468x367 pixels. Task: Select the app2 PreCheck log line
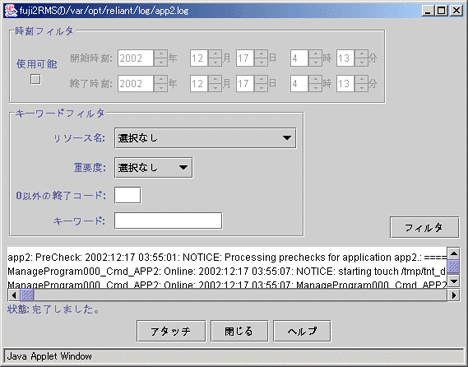tap(227, 257)
